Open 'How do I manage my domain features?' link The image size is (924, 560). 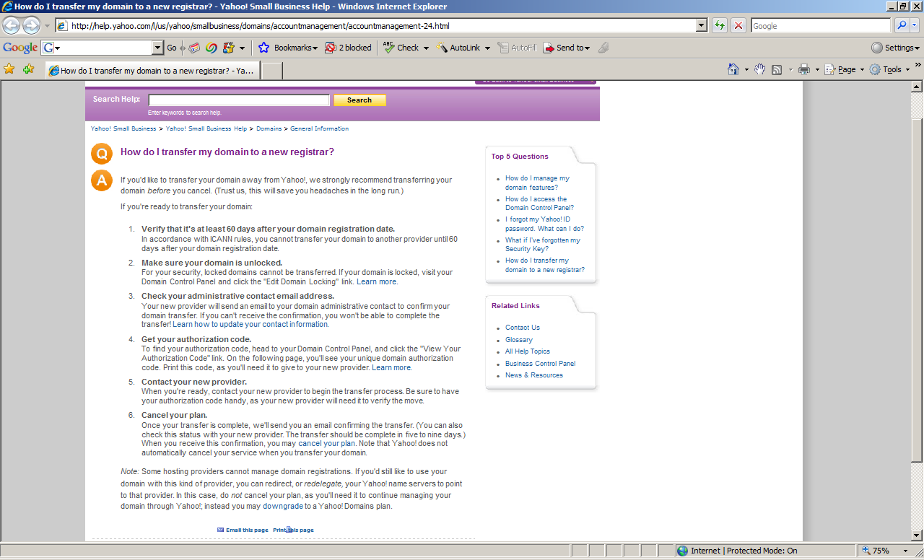(537, 183)
